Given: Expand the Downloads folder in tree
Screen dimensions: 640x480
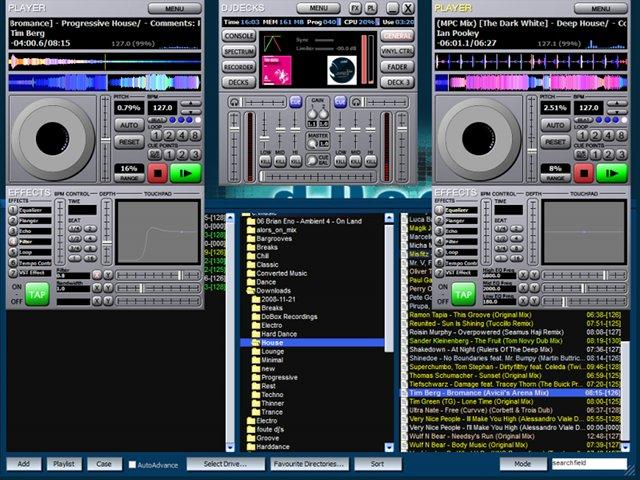Looking at the screenshot, I should pos(248,291).
